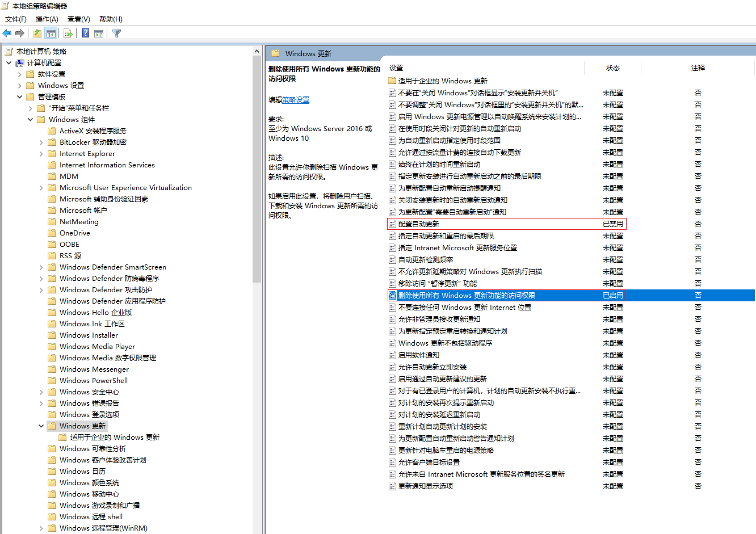
Task: Click the folder icon beside Windows PowerShell
Action: (52, 381)
